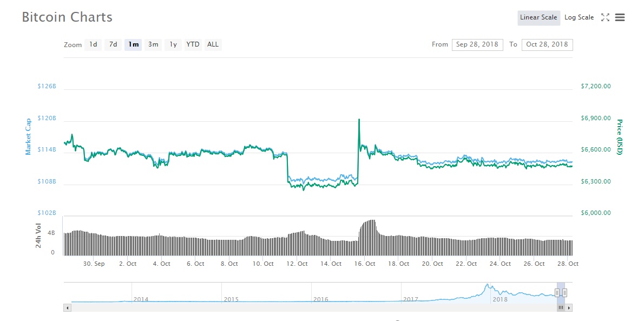Click the Market Cap axis label
This screenshot has width=644, height=321.
click(28, 137)
